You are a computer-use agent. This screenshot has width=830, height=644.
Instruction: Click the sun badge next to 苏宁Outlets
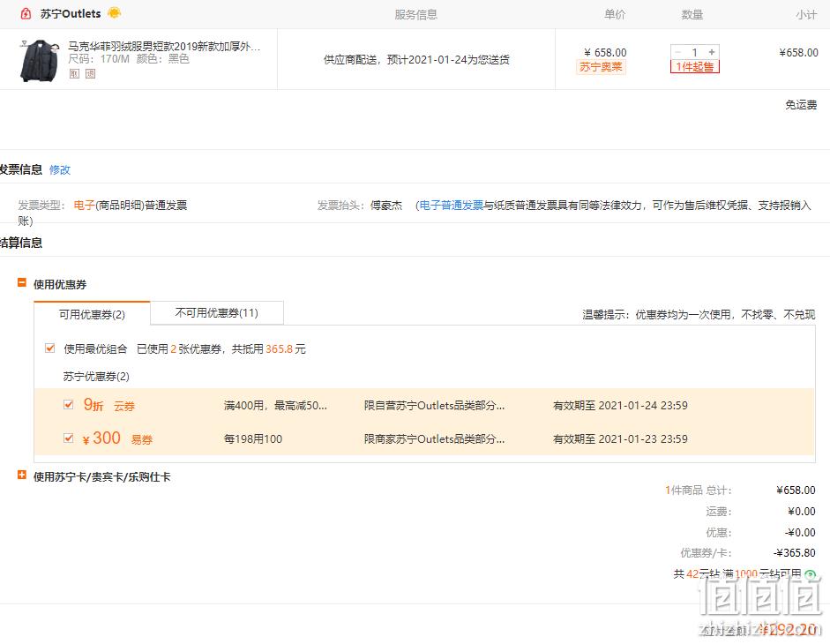[x=115, y=12]
